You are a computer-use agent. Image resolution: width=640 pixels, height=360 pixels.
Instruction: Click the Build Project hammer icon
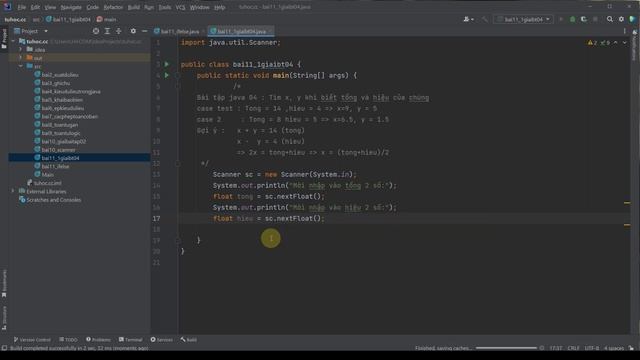(484, 19)
